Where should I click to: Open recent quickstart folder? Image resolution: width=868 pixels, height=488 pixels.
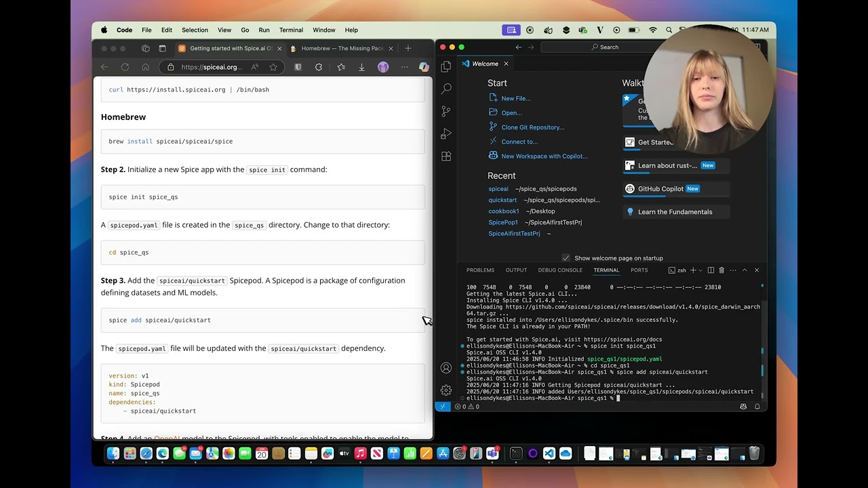(x=502, y=200)
